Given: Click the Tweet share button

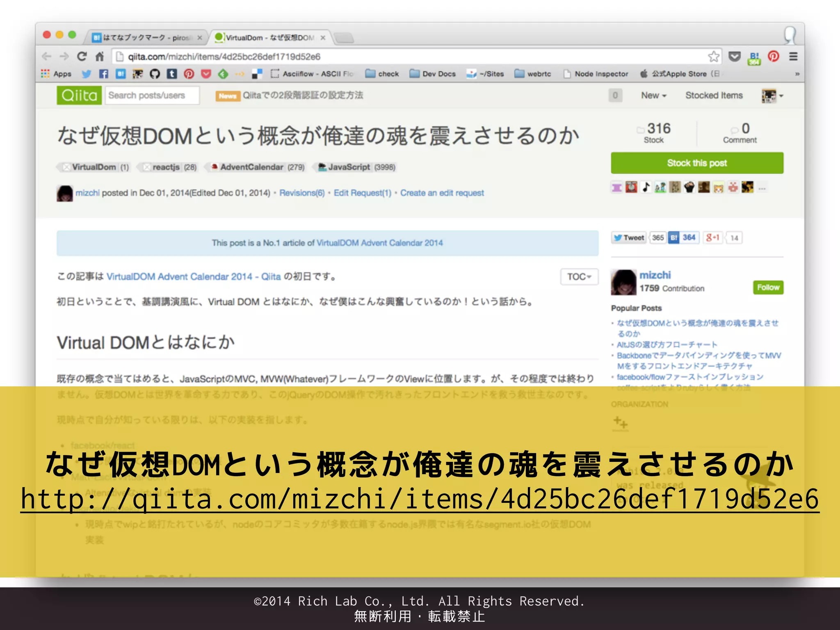Looking at the screenshot, I should (x=628, y=237).
